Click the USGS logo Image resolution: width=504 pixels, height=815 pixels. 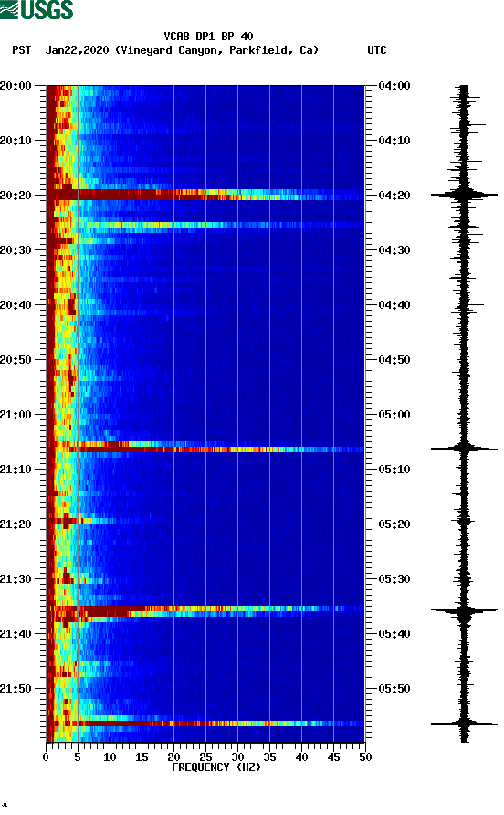[37, 9]
